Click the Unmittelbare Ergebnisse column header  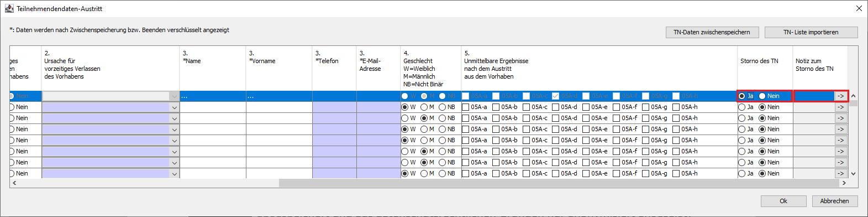point(599,68)
